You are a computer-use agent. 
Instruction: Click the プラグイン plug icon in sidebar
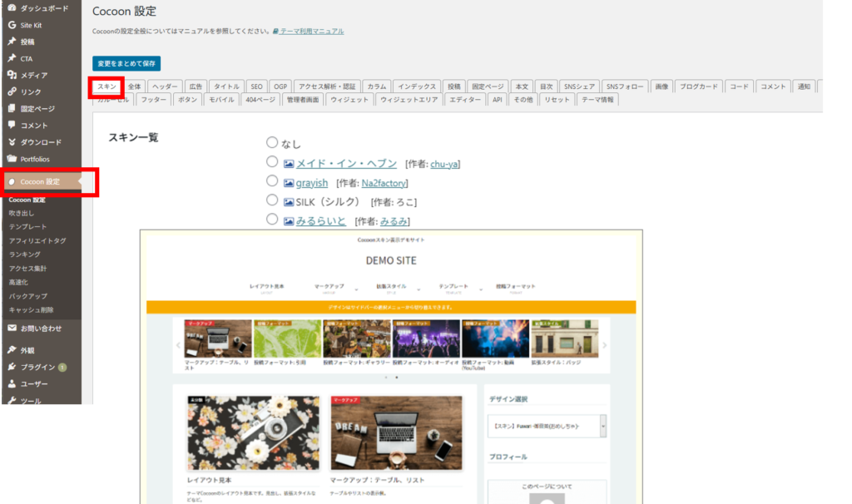coord(12,367)
